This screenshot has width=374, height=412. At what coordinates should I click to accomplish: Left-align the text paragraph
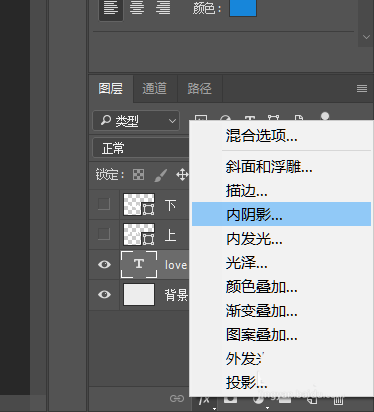[111, 8]
